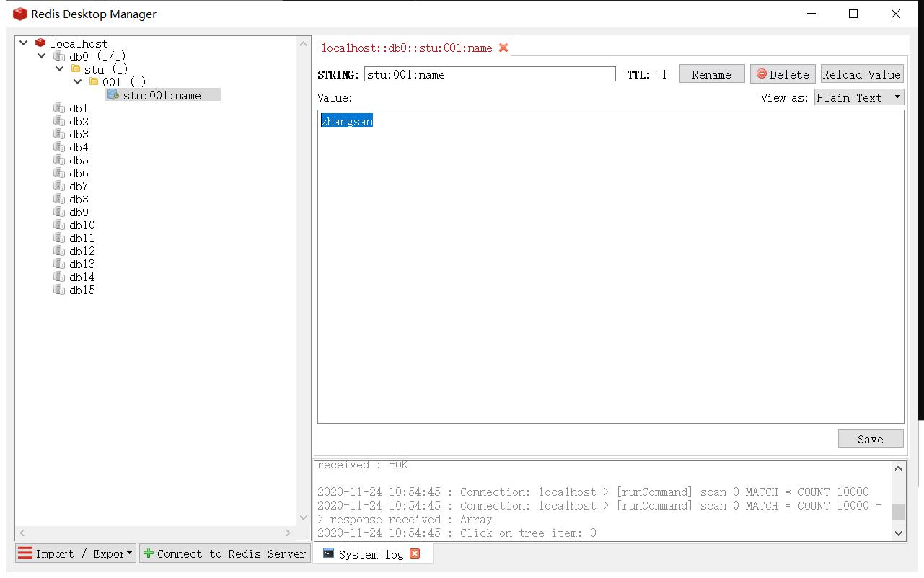The height and width of the screenshot is (578, 924).
Task: Click the db0 database icon
Action: point(59,56)
